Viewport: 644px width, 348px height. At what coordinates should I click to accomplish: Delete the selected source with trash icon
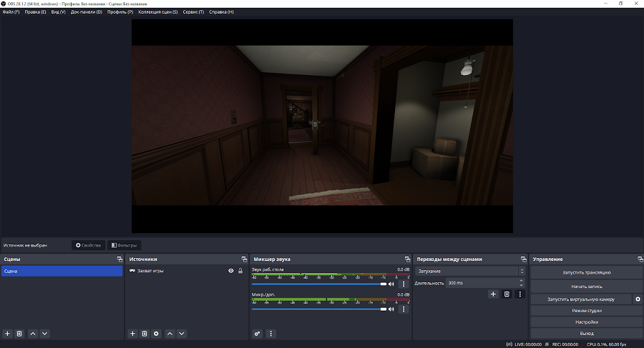(145, 334)
